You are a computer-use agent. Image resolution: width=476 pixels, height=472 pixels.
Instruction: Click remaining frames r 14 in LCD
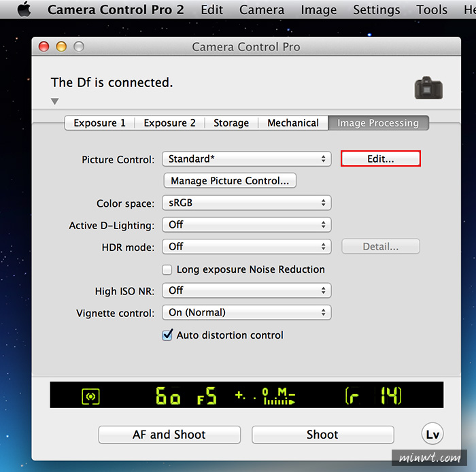pyautogui.click(x=373, y=396)
